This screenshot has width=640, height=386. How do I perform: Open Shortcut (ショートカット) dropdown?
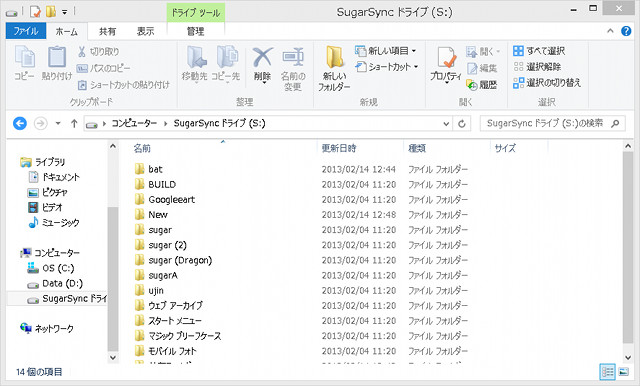click(x=387, y=67)
